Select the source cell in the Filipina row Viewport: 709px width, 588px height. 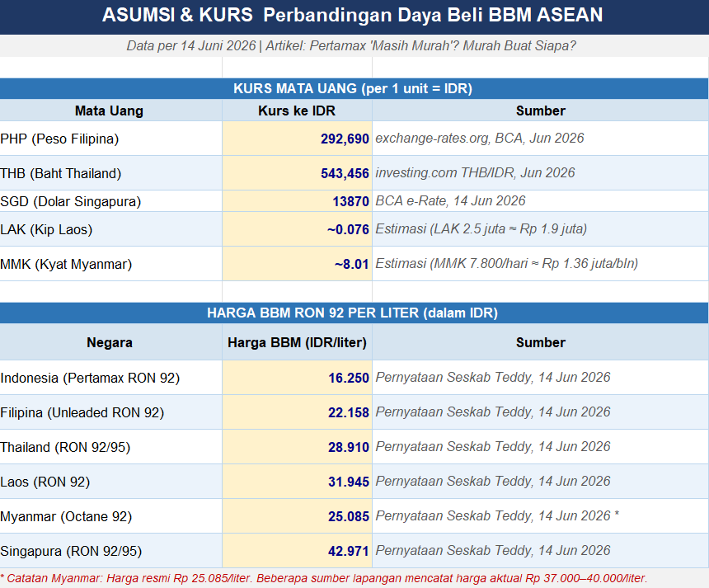540,412
